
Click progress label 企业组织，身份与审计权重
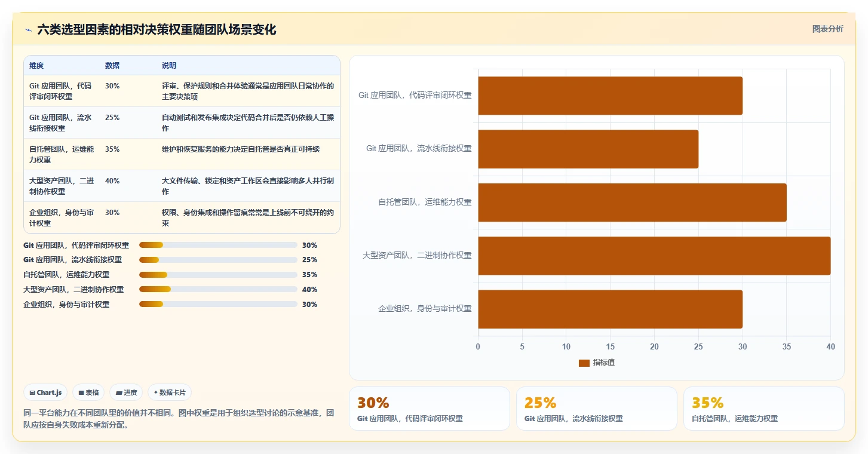tap(66, 304)
